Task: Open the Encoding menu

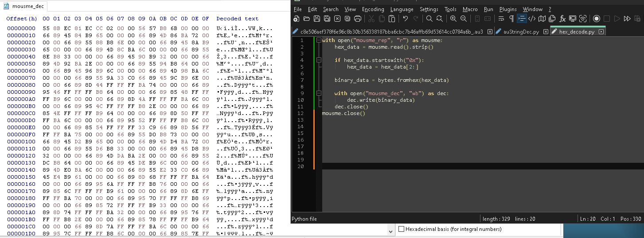Action: tap(373, 9)
